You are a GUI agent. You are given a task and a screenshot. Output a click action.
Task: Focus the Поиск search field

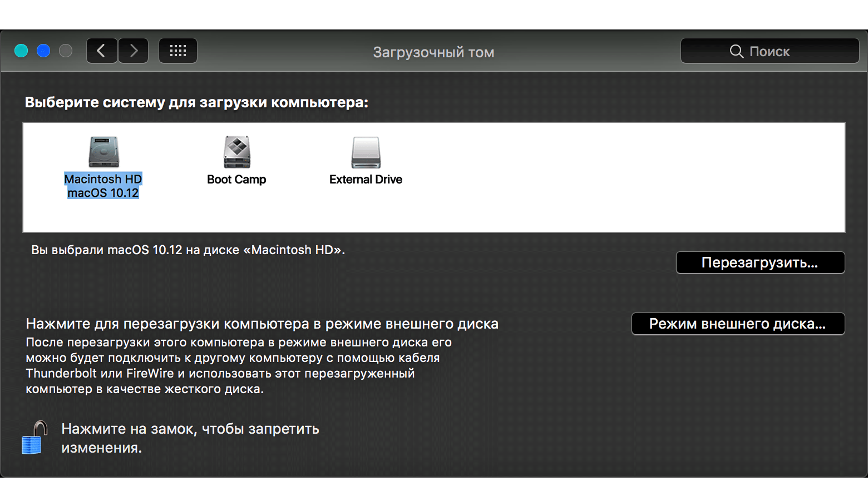pyautogui.click(x=770, y=51)
